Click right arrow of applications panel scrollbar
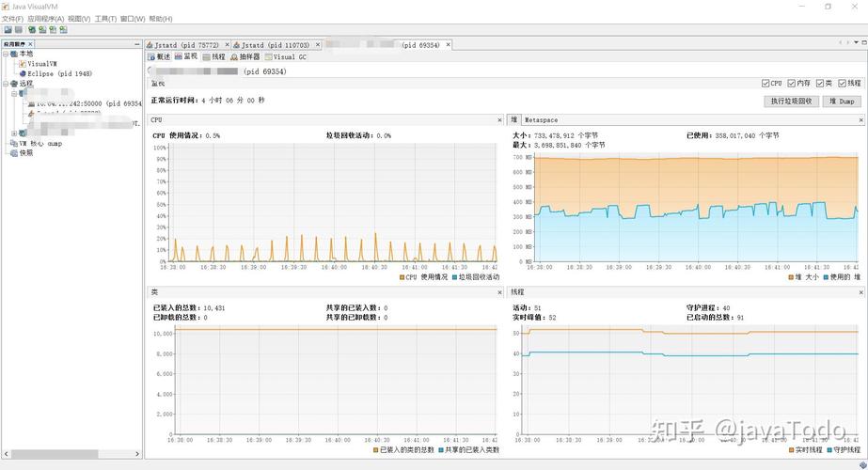The height and width of the screenshot is (470, 868). (x=137, y=454)
